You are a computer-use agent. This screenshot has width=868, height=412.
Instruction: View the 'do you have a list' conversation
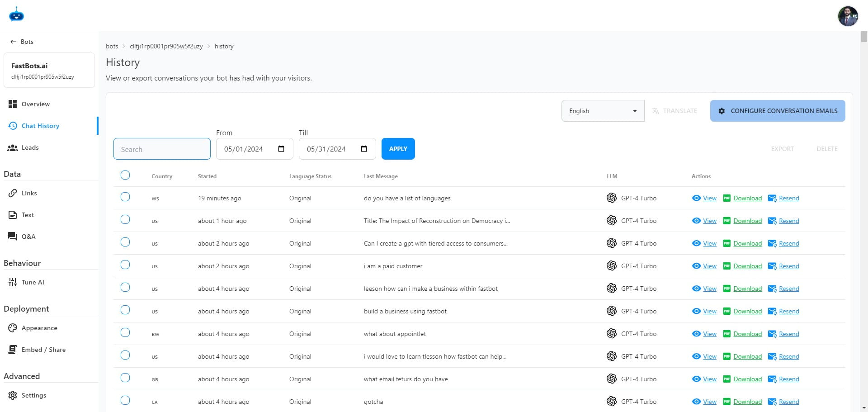(x=709, y=198)
